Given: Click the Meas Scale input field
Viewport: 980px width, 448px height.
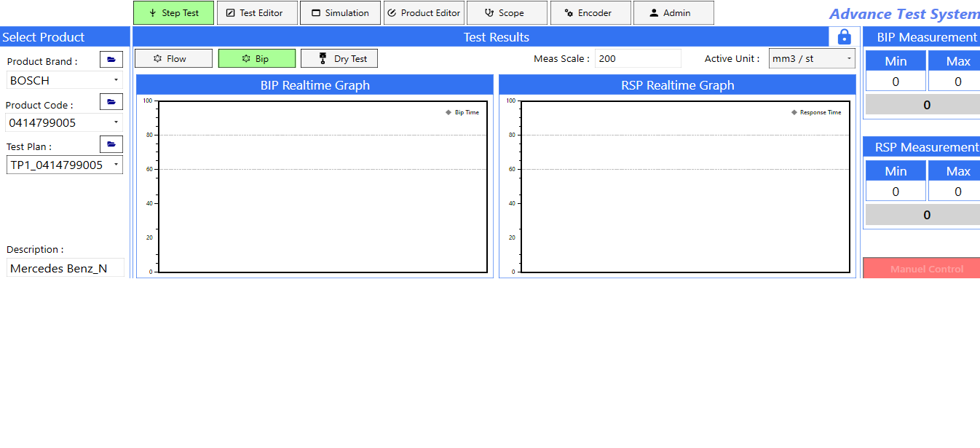Looking at the screenshot, I should (638, 59).
